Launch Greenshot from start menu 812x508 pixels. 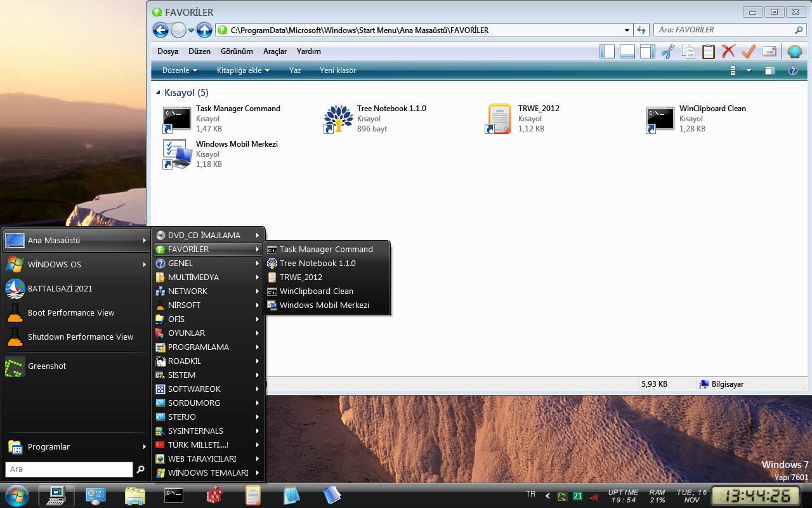[76, 366]
